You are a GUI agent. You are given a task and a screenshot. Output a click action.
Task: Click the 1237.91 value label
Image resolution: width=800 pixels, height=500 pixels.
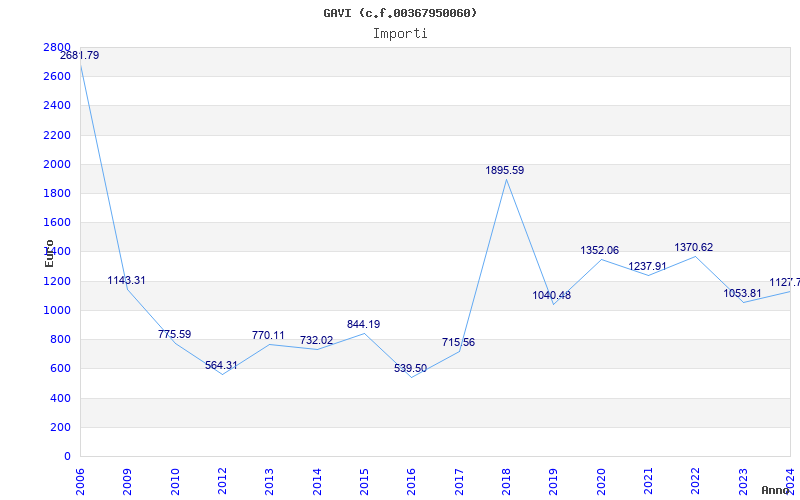(647, 267)
